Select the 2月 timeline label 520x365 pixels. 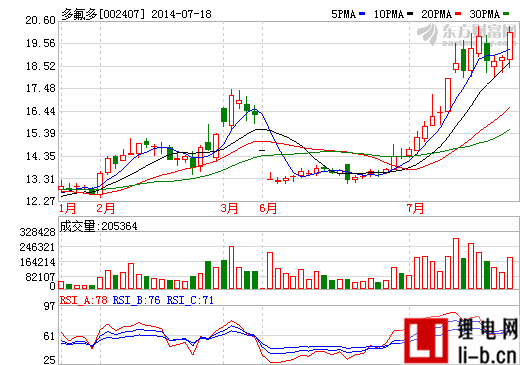point(106,209)
